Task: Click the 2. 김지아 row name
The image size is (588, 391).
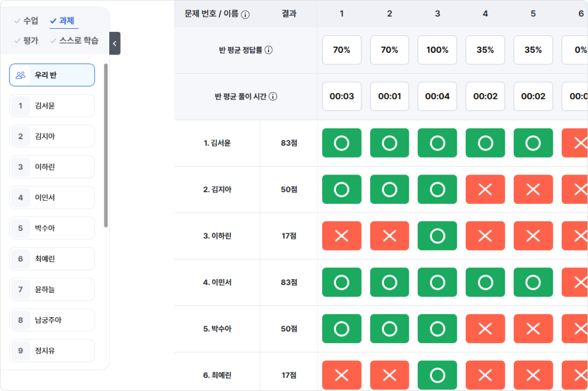Action: click(x=217, y=190)
